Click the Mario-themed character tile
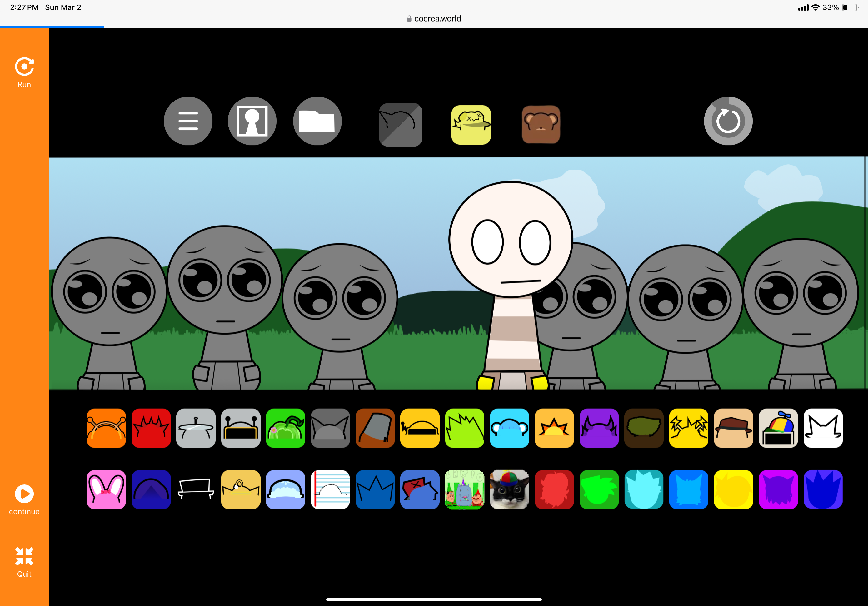The height and width of the screenshot is (606, 868). coord(465,489)
